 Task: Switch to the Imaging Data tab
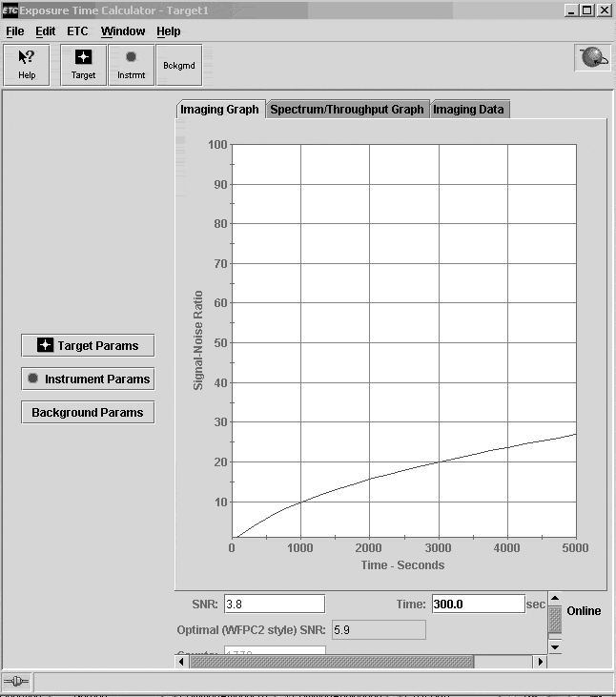(468, 109)
